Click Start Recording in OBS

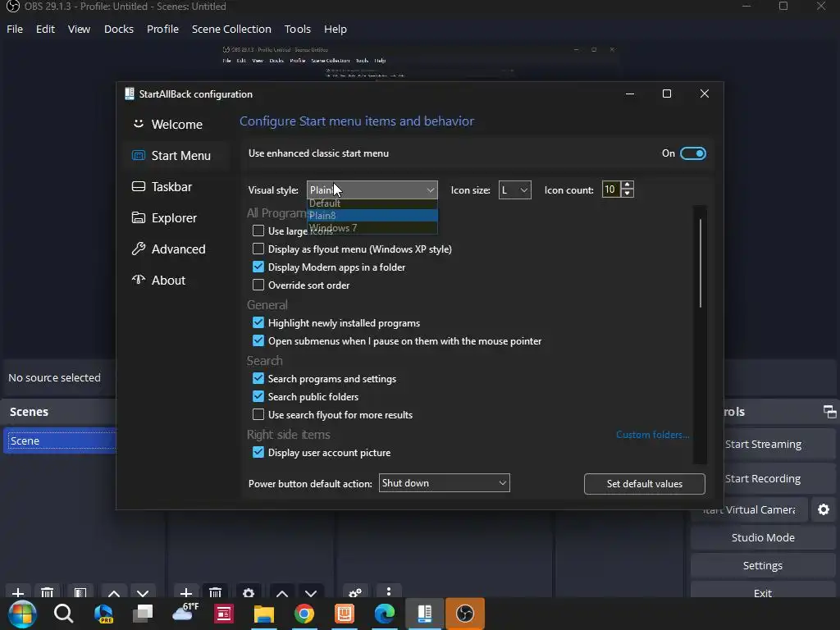[763, 478]
